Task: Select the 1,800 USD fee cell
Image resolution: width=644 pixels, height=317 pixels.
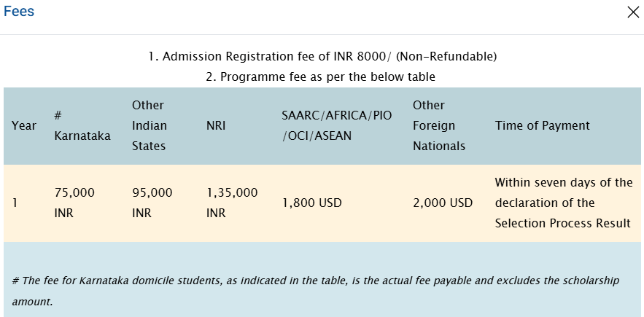Action: click(x=311, y=203)
